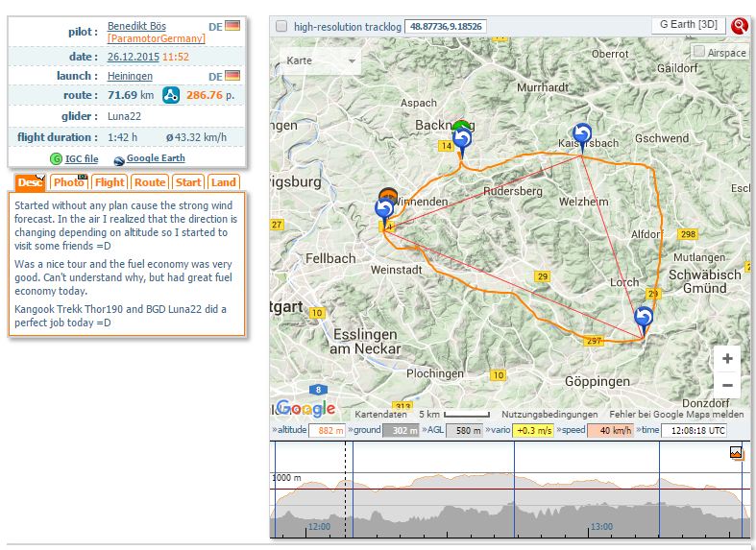
Task: Click the chart image icon on altitude graph
Action: coord(736,452)
